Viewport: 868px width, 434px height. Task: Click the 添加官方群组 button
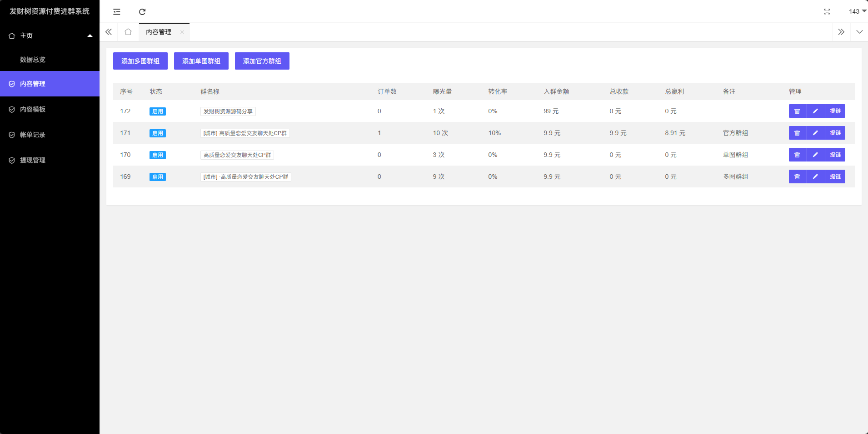pos(262,61)
